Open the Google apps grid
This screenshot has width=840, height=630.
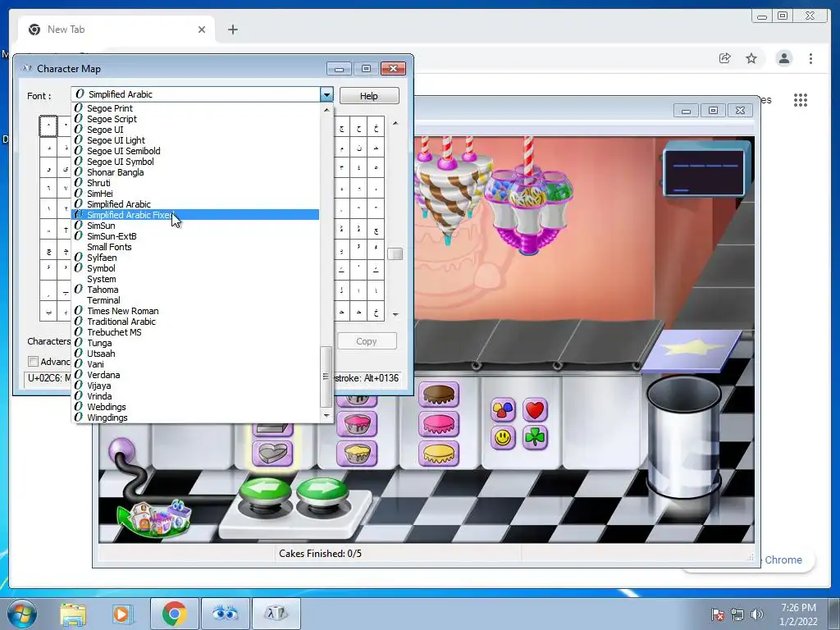pos(801,99)
